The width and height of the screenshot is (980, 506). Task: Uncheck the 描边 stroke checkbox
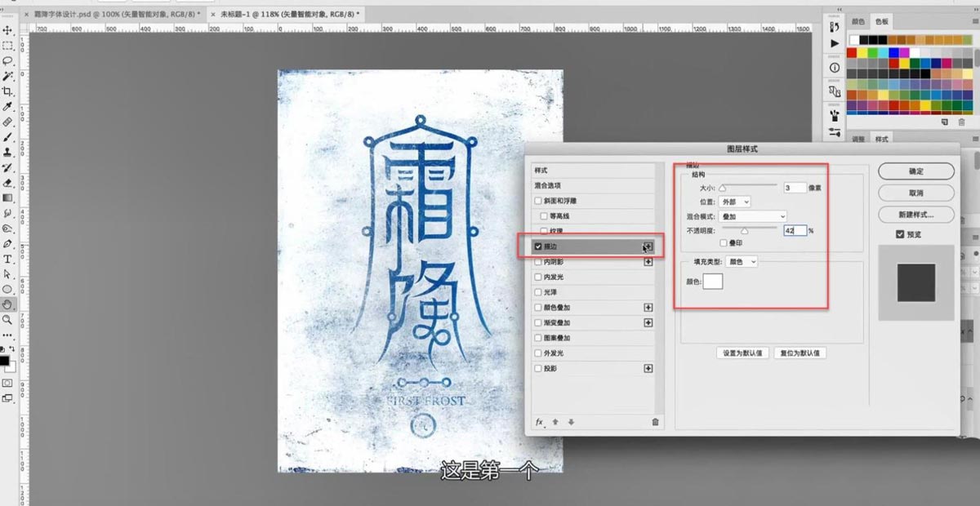point(537,246)
